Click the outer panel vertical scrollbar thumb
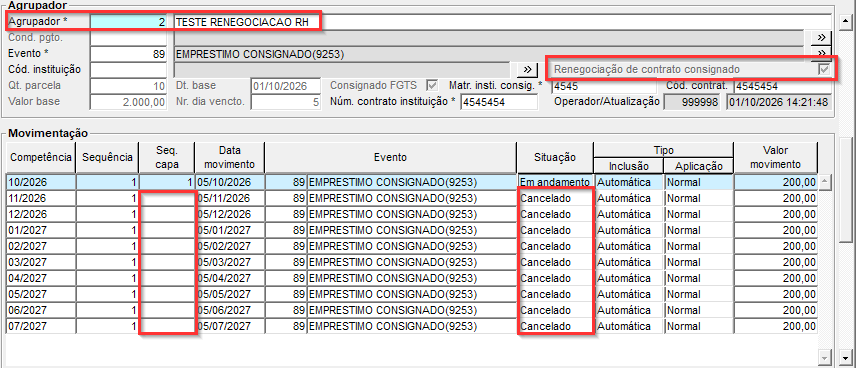 pyautogui.click(x=847, y=189)
